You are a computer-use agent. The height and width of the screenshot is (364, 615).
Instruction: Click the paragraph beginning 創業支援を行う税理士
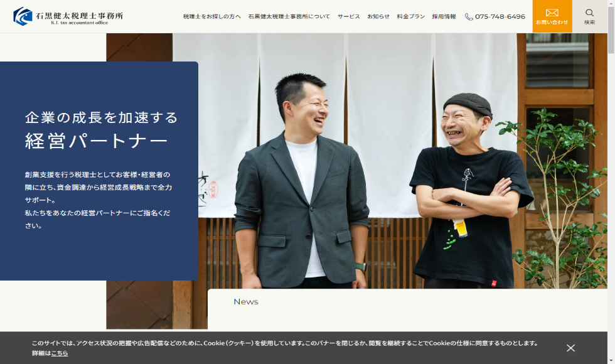pos(98,200)
